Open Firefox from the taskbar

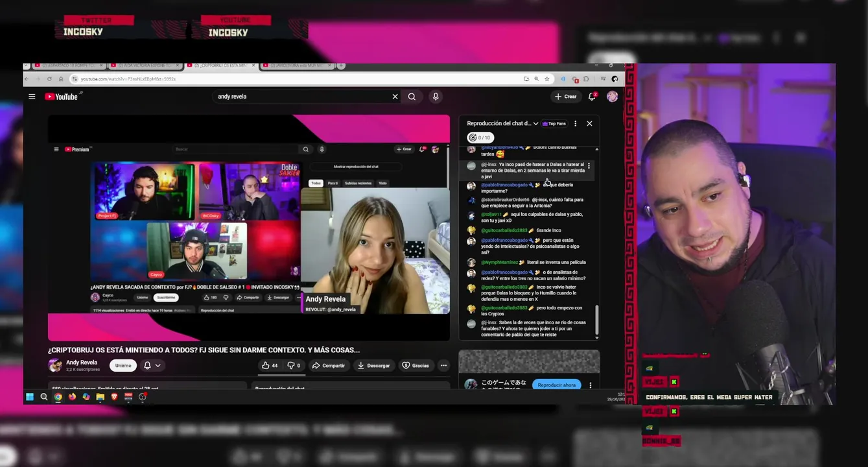point(72,397)
